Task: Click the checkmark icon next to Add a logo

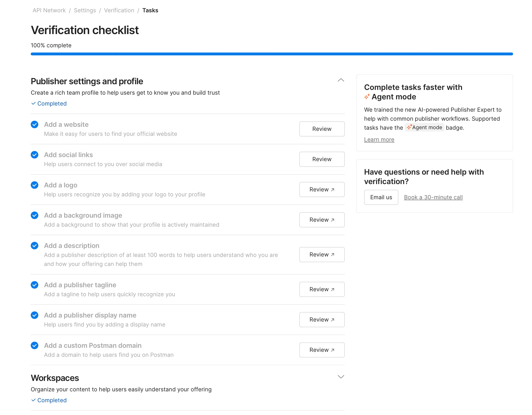Action: [34, 185]
